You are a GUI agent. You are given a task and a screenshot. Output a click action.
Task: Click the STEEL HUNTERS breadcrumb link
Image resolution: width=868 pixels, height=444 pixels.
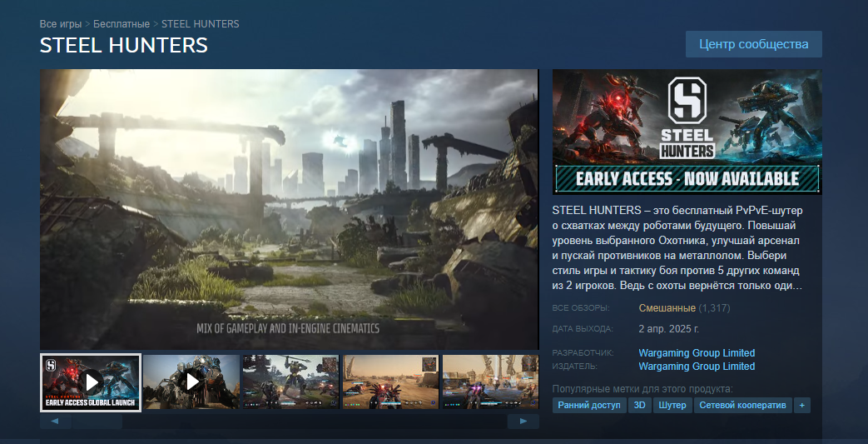[201, 24]
